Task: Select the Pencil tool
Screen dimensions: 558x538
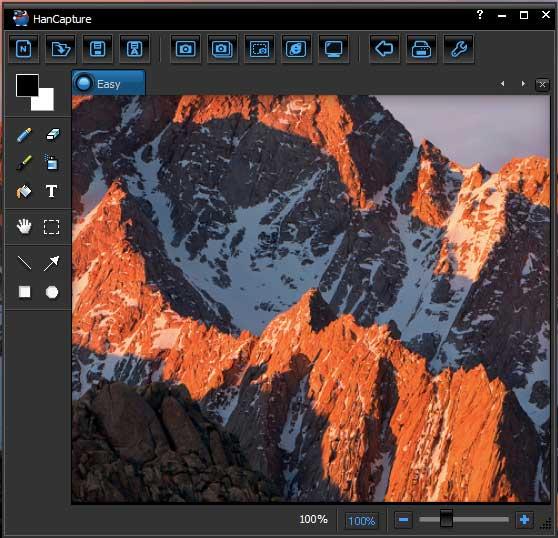Action: pos(24,135)
